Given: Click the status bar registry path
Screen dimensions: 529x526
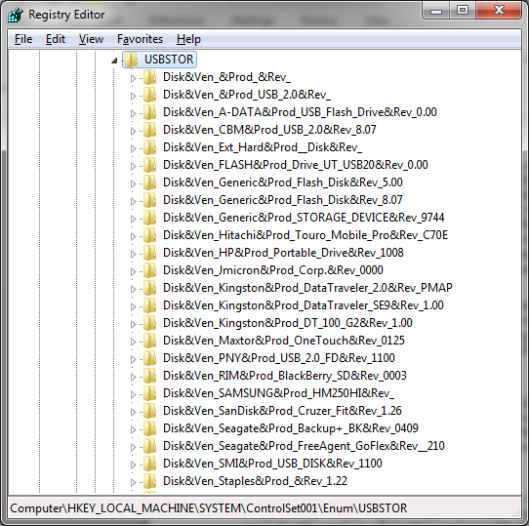Looking at the screenshot, I should click(x=208, y=508).
